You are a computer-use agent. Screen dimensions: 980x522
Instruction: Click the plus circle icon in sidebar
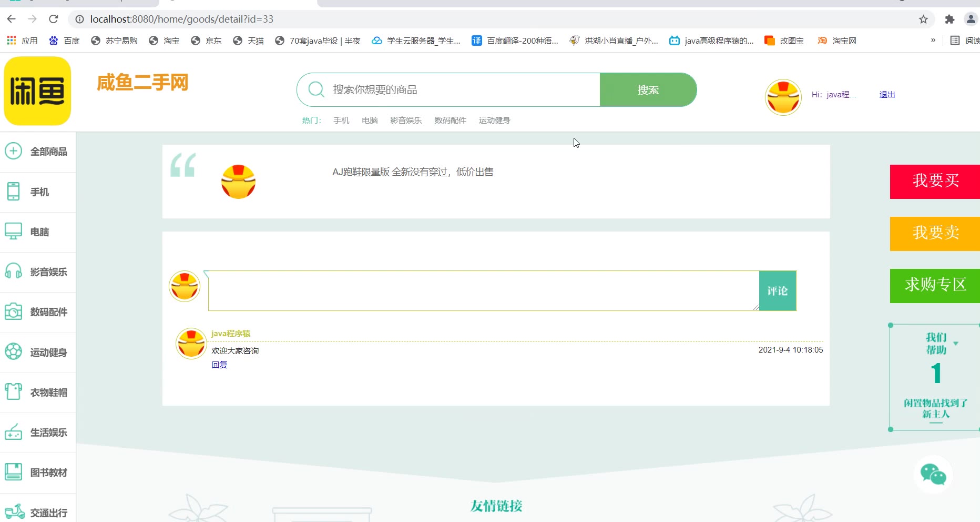13,151
